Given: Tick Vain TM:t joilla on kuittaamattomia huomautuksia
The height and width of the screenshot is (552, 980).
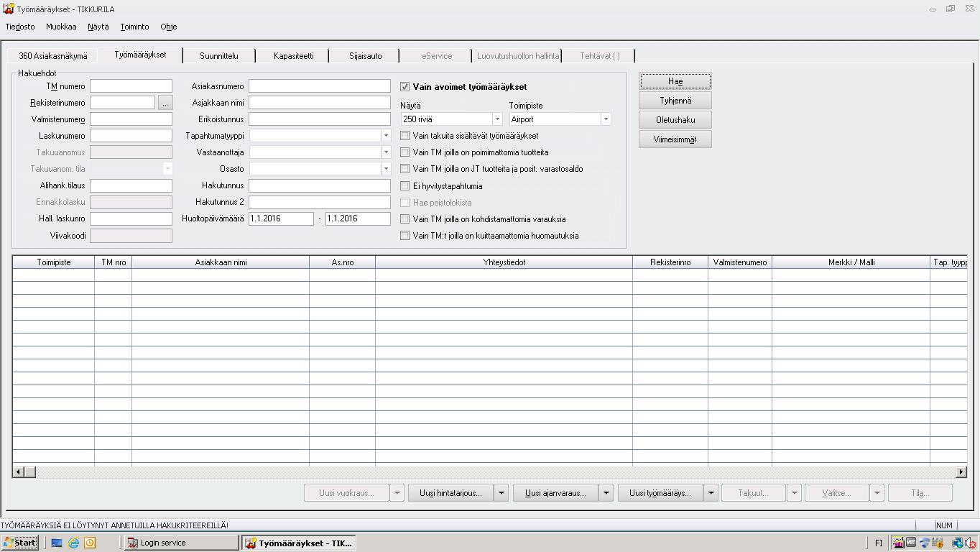Looking at the screenshot, I should (405, 236).
